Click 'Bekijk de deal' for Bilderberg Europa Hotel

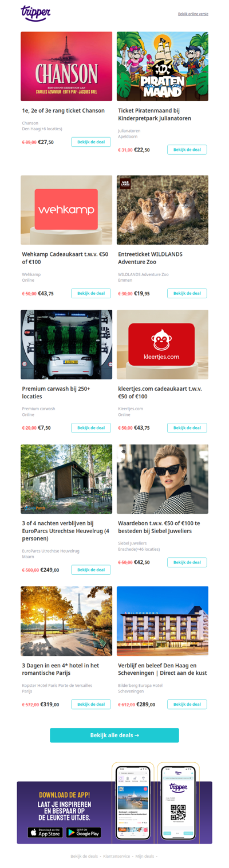tap(187, 704)
